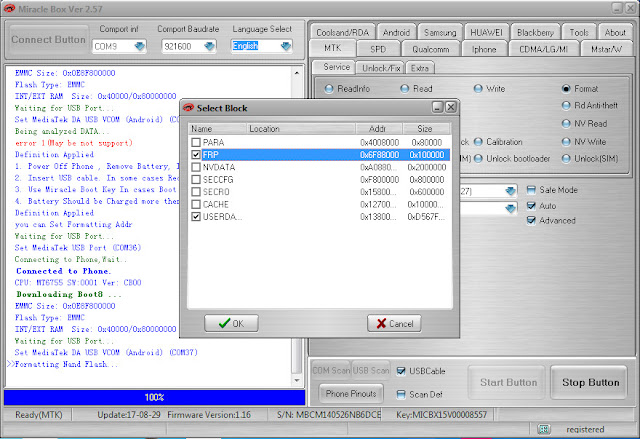Select the Read radio option

(404, 89)
